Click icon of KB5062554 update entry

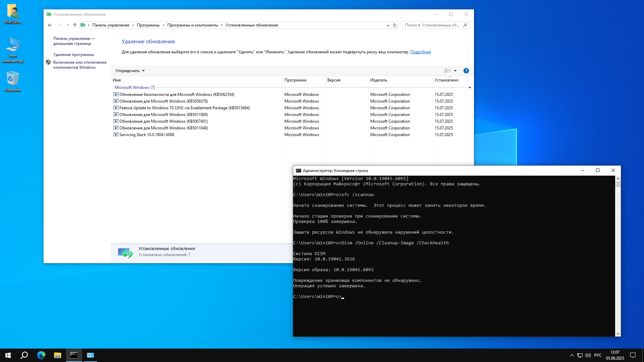coord(116,95)
